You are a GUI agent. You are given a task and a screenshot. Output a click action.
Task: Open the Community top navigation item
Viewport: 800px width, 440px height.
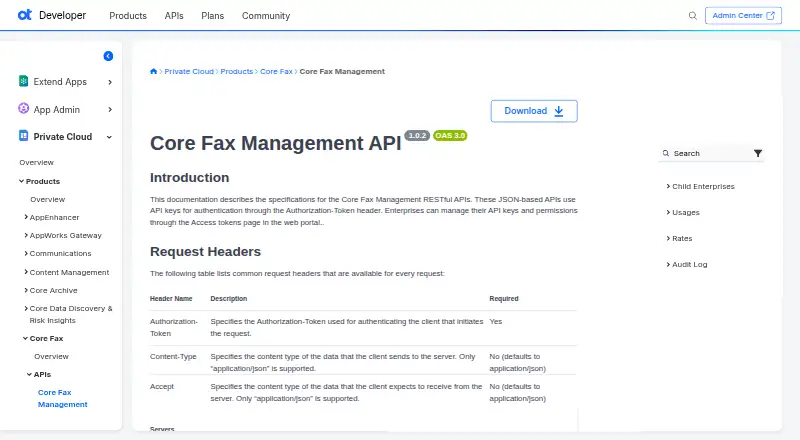click(266, 16)
